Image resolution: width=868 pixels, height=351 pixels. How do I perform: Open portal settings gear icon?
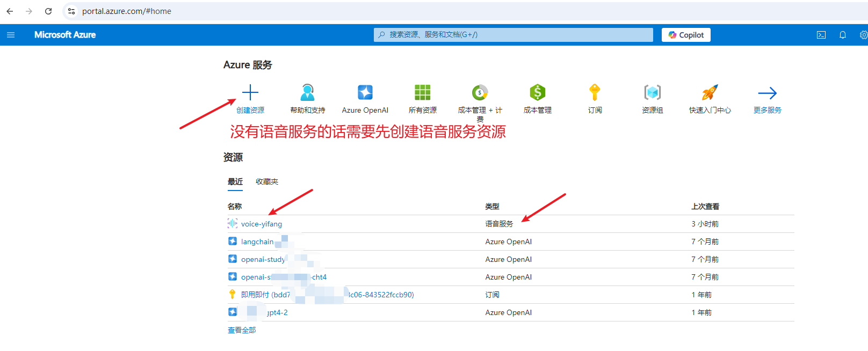[863, 35]
